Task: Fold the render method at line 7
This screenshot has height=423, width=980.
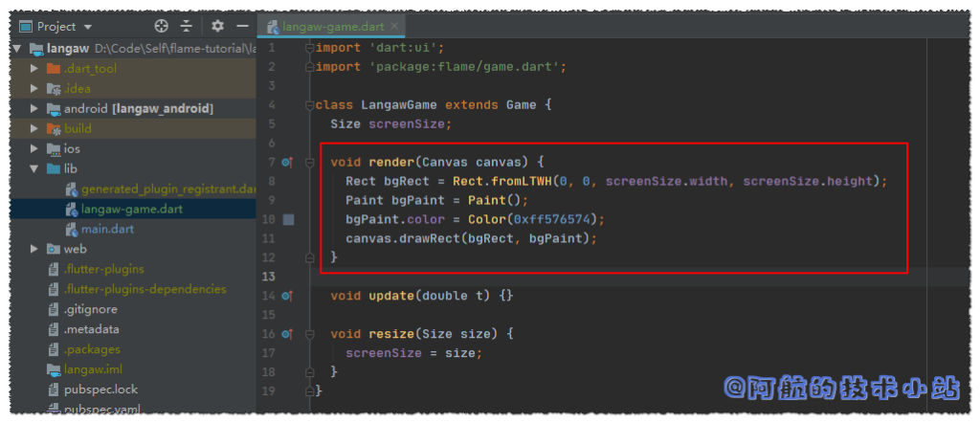Action: [309, 162]
